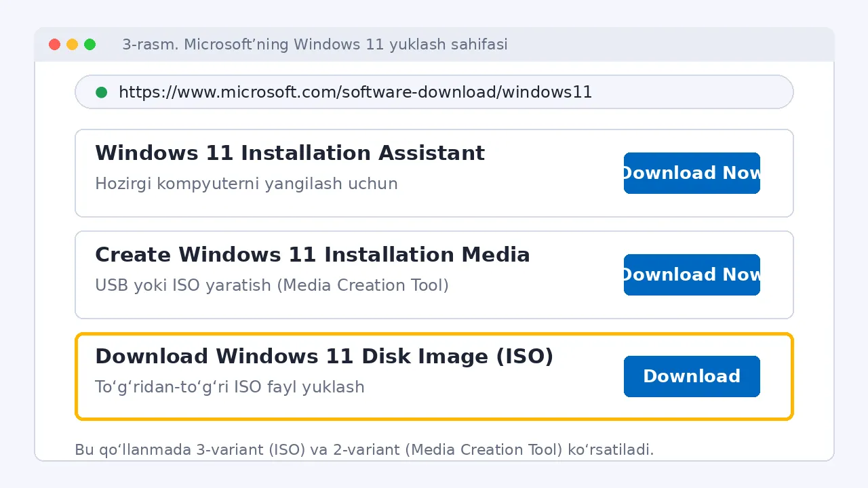Minimize the window with the yellow button
868x488 pixels.
point(73,45)
